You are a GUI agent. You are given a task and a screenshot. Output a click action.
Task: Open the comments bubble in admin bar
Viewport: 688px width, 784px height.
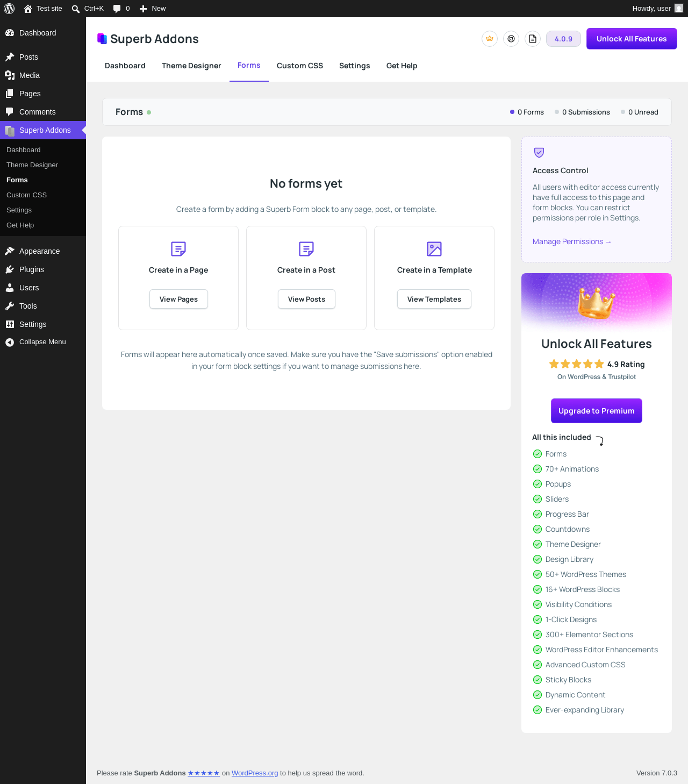coord(117,9)
